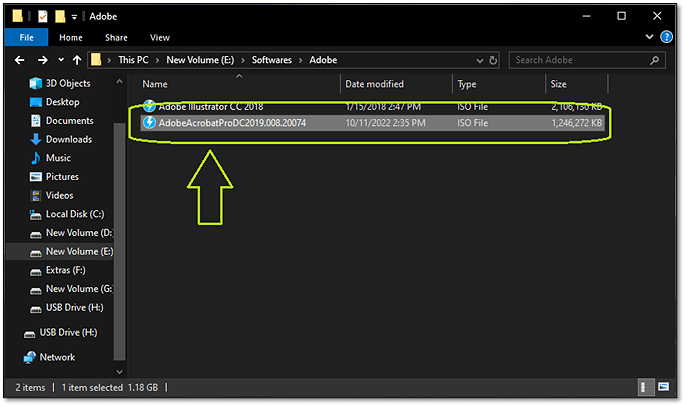Go up one folder level

click(75, 60)
